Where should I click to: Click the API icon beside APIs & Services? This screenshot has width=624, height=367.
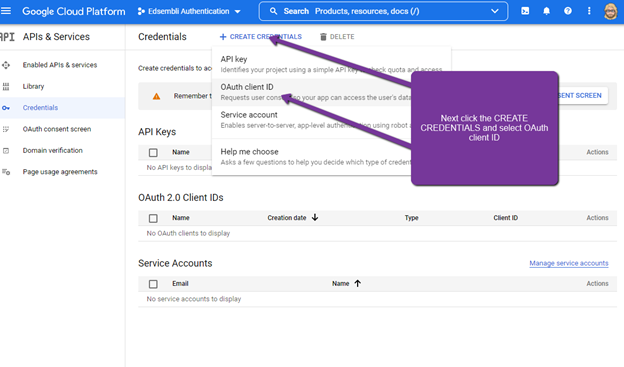click(7, 37)
